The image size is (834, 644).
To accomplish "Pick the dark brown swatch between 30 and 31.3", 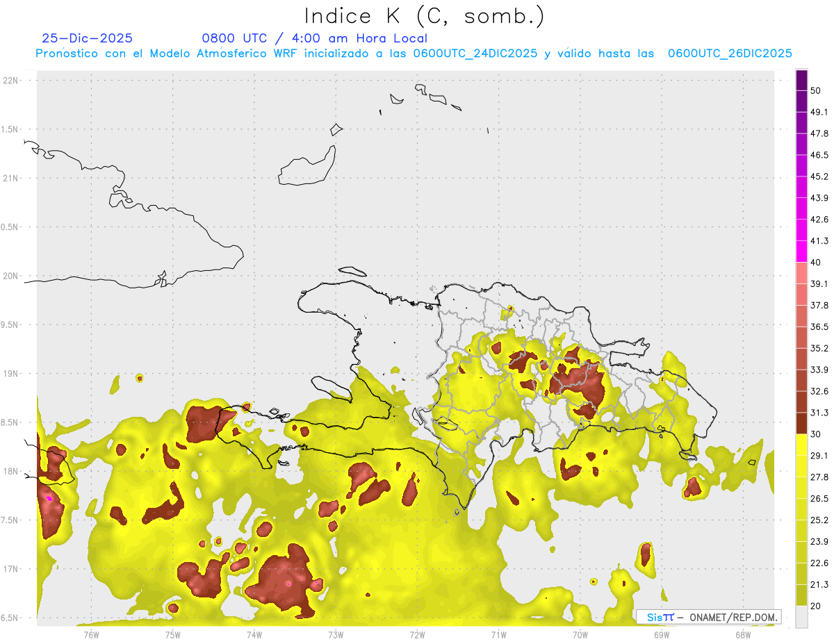I will point(801,423).
